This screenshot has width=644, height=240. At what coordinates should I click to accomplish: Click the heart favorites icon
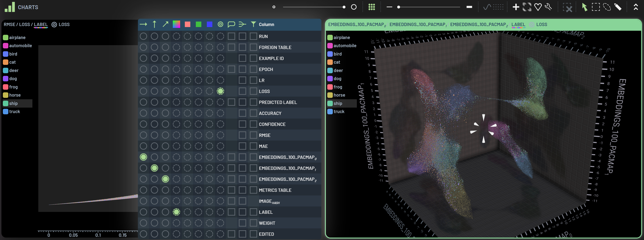(x=538, y=7)
